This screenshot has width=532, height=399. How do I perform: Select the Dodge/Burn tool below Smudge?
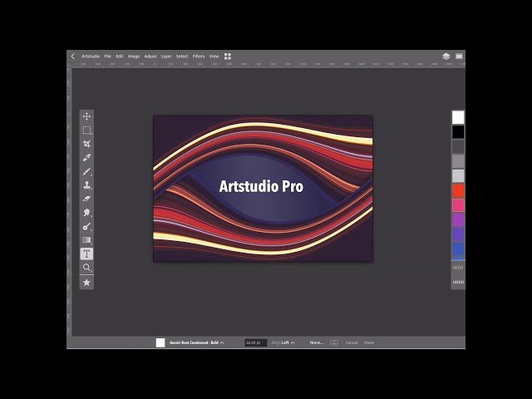pyautogui.click(x=86, y=227)
